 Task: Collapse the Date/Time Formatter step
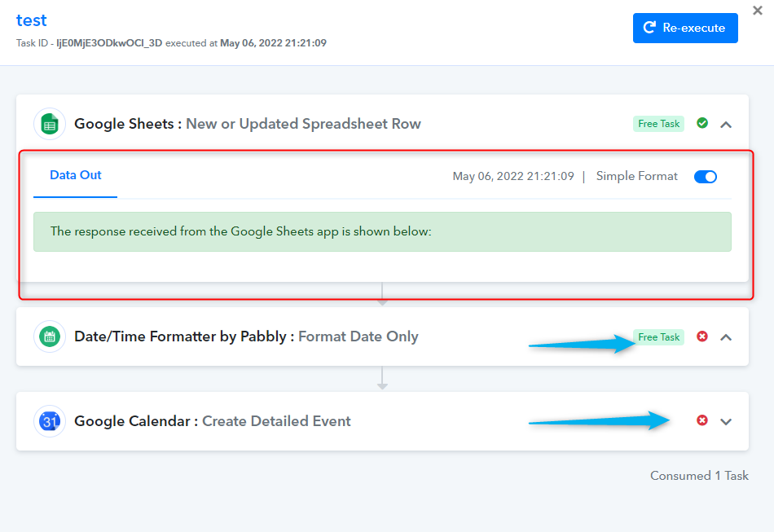coord(726,337)
